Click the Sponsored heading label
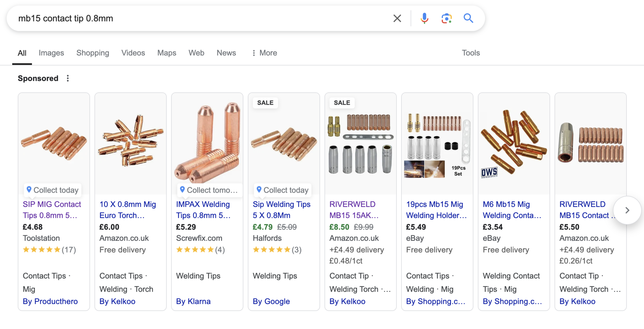The width and height of the screenshot is (644, 329). point(38,78)
